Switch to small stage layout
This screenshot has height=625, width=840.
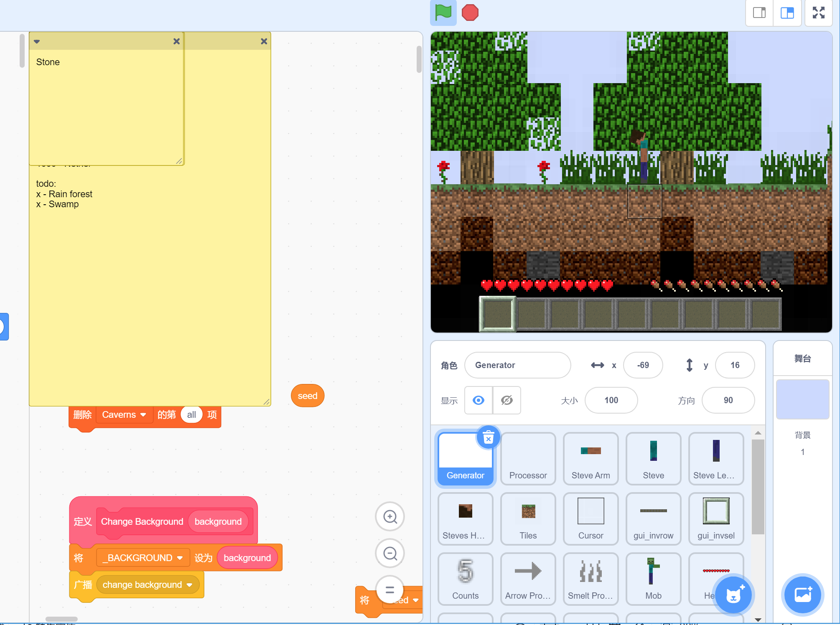click(759, 13)
